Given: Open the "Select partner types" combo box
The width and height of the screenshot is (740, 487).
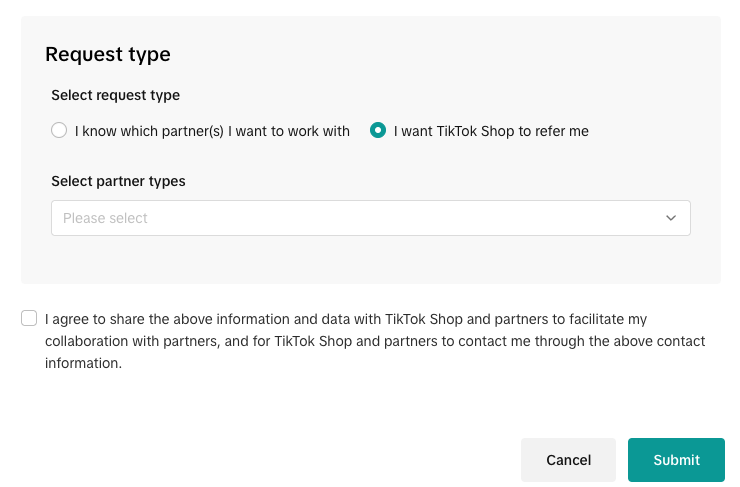Looking at the screenshot, I should point(370,218).
